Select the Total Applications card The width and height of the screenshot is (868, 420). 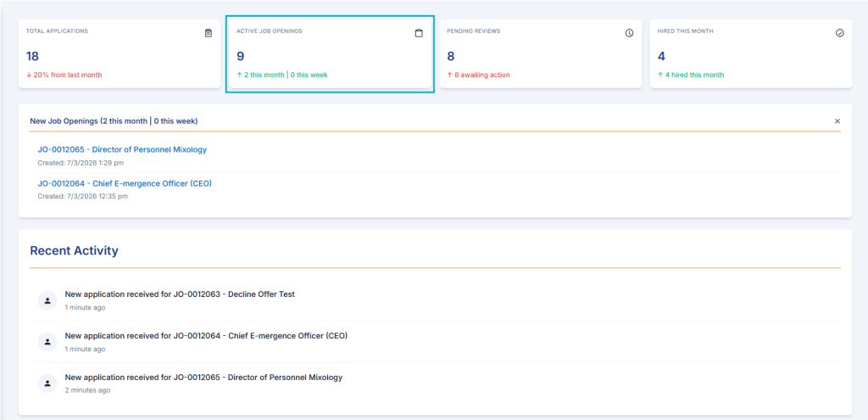(120, 53)
